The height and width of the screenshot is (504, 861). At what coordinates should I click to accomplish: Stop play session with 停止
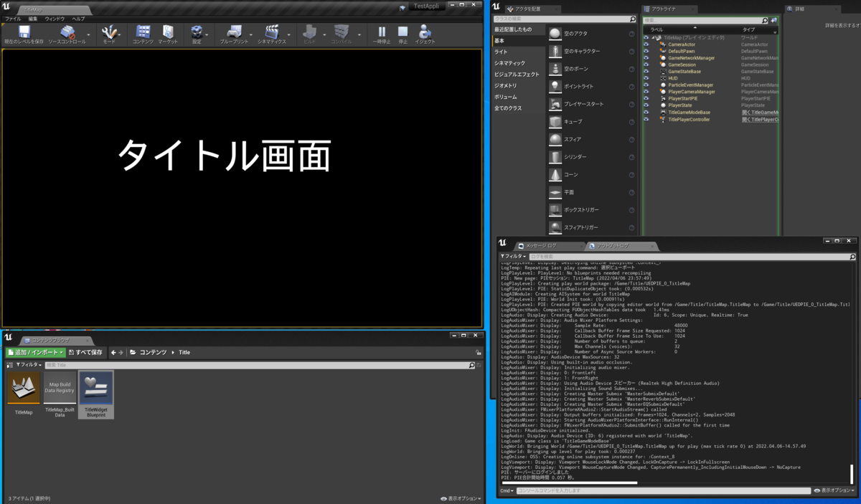[x=403, y=34]
